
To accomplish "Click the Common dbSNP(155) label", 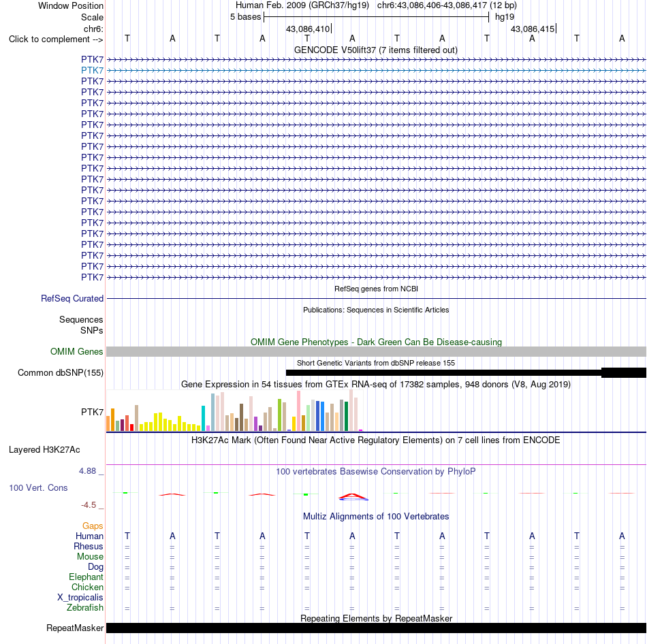I will (x=61, y=372).
